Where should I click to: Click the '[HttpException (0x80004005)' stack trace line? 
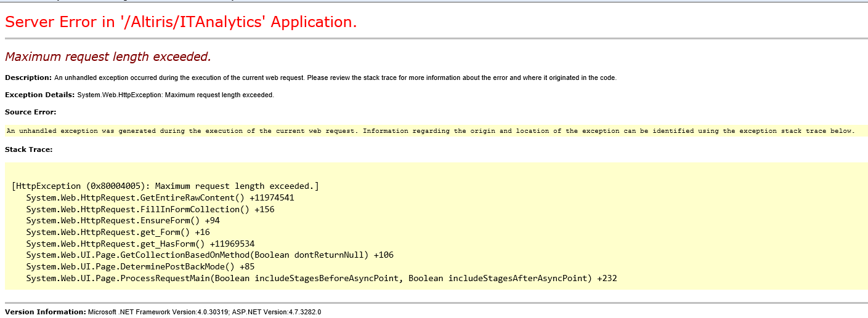(165, 186)
